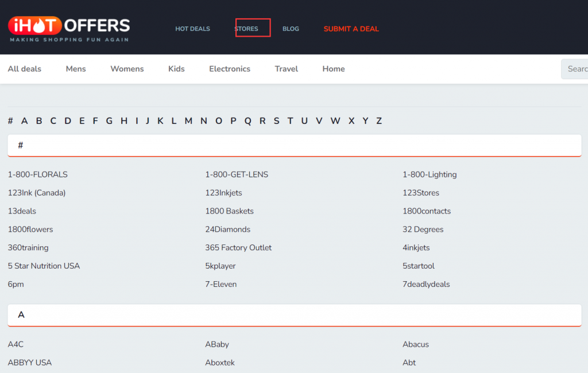Jump to letter W in index

click(x=335, y=121)
